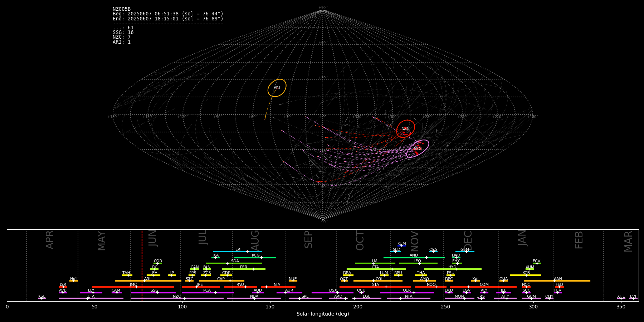
Task: Click the GDR shower label
Action: (x=226, y=273)
